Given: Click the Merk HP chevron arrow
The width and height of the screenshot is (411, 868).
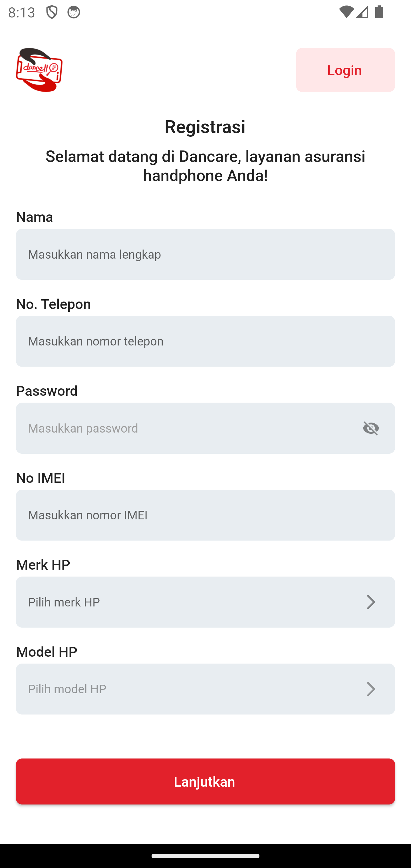Looking at the screenshot, I should click(x=370, y=602).
